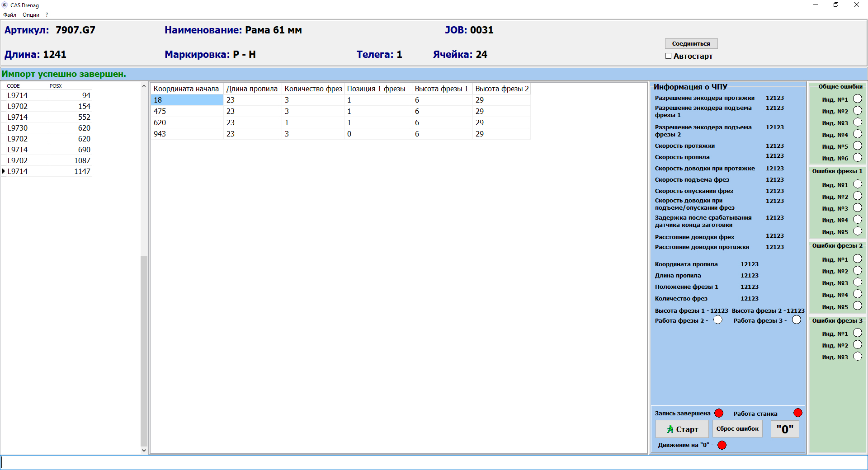Open the Файл menu

(x=9, y=15)
